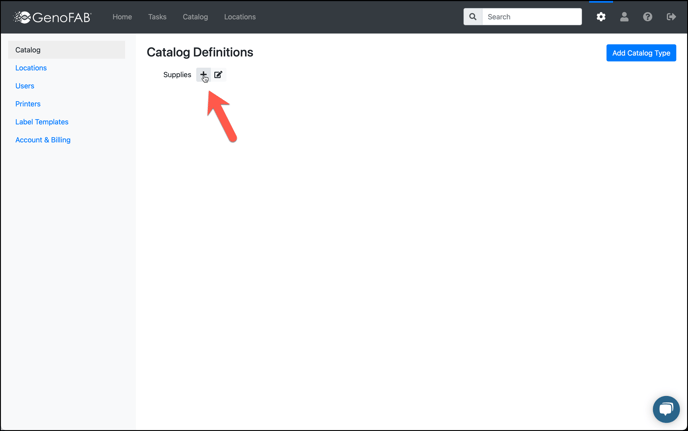Open Locations link in sidebar

click(31, 68)
